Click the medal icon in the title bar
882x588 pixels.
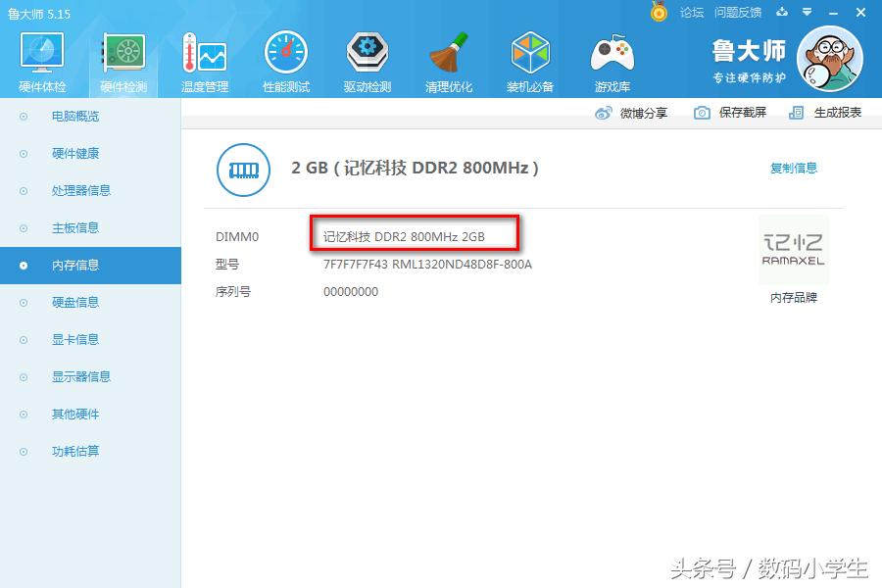pyautogui.click(x=660, y=13)
